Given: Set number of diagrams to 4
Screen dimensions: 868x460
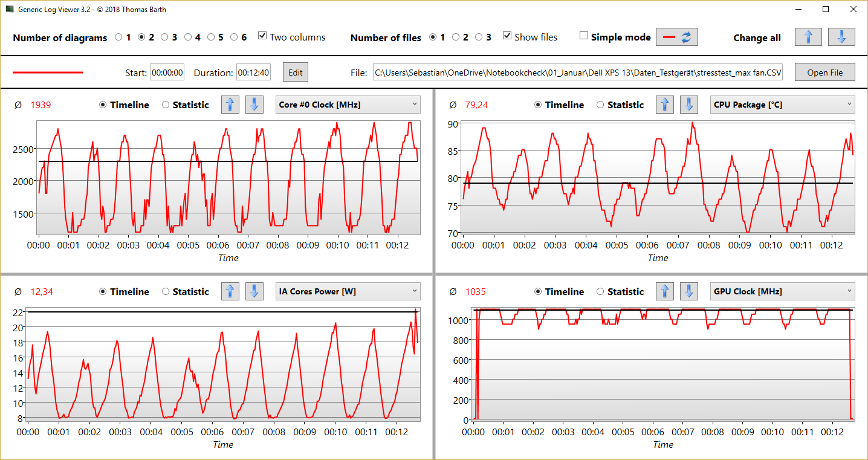Looking at the screenshot, I should 188,37.
